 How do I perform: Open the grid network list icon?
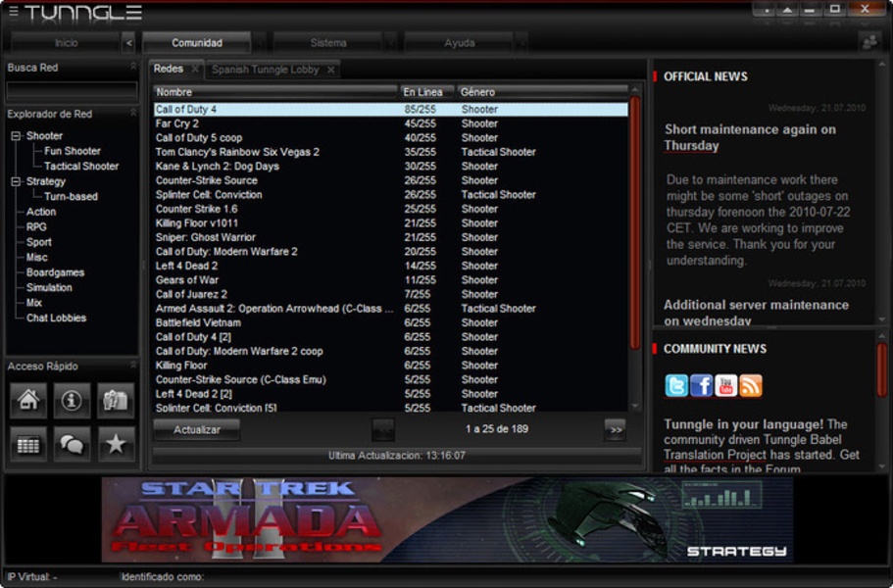tap(28, 444)
